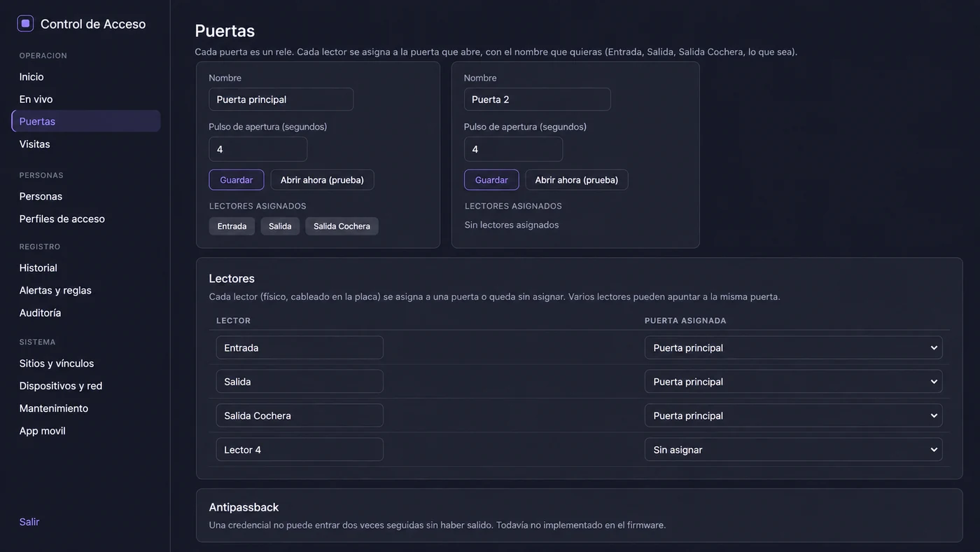The width and height of the screenshot is (980, 552).
Task: Edit the Lector 4 reader name field
Action: (x=300, y=450)
